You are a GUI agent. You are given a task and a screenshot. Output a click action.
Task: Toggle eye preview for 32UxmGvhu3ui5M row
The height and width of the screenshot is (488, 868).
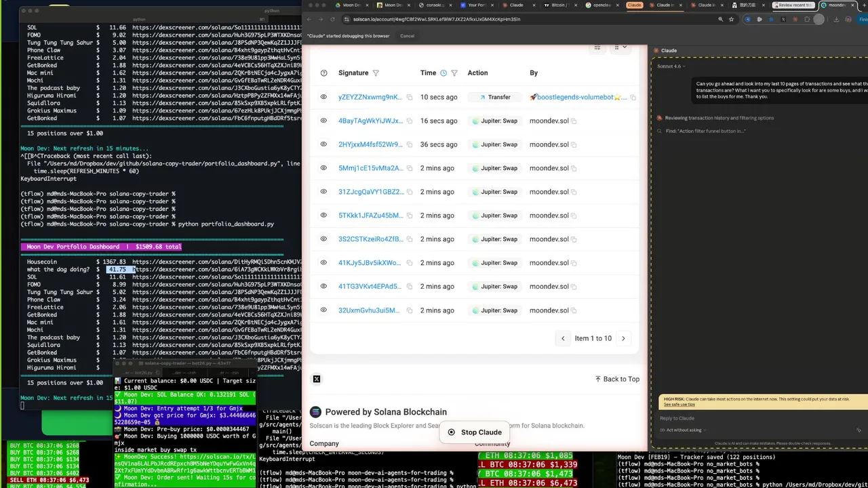pyautogui.click(x=323, y=311)
